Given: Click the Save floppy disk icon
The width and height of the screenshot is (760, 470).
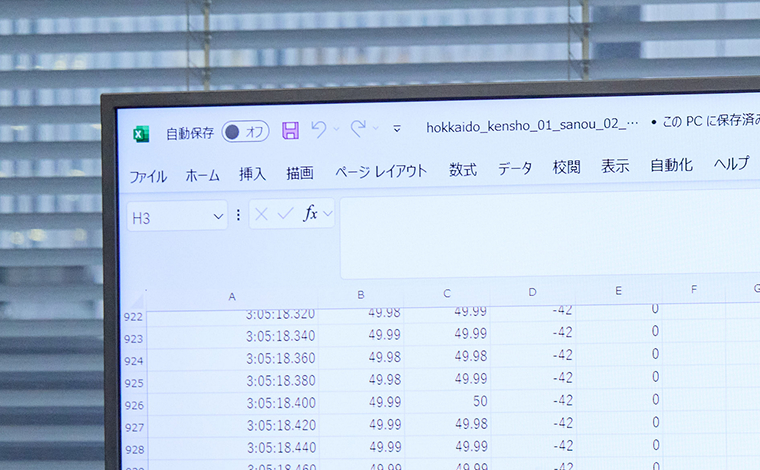Looking at the screenshot, I should (290, 130).
